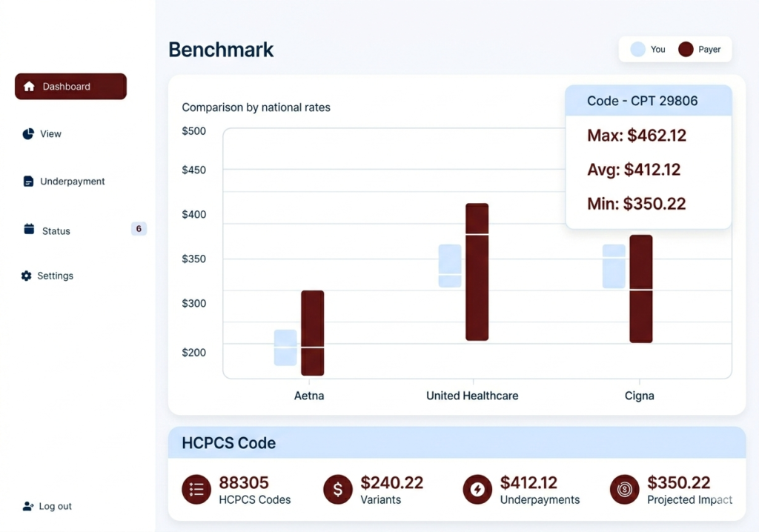Select the View menu label
Image resolution: width=759 pixels, height=532 pixels.
coord(50,134)
